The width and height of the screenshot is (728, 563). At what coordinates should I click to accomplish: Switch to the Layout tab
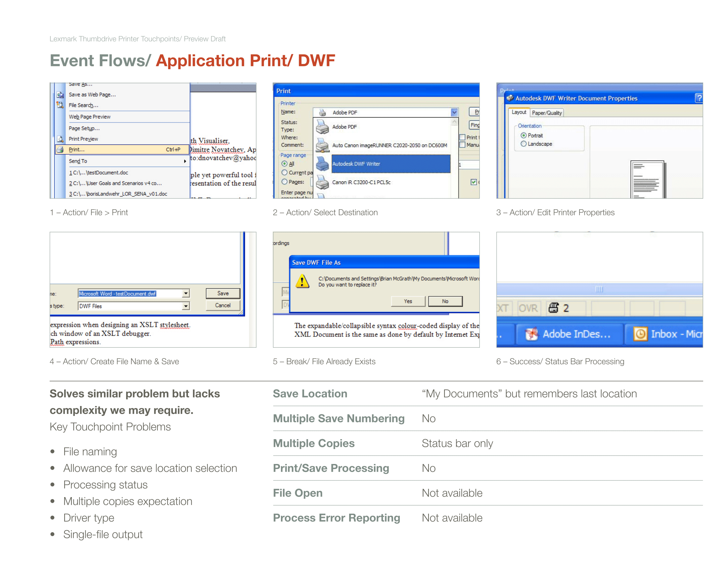(x=519, y=112)
